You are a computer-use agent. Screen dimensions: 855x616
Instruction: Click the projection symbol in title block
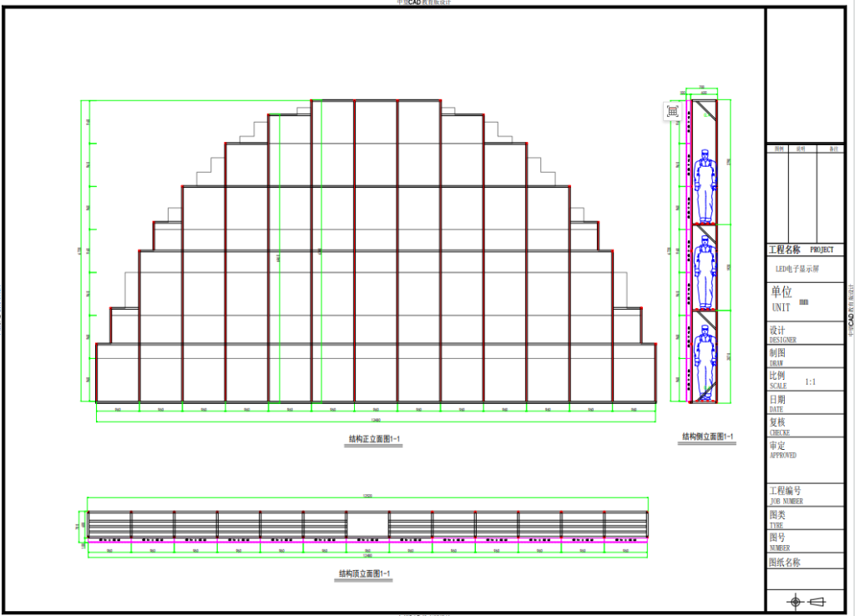coord(805,601)
